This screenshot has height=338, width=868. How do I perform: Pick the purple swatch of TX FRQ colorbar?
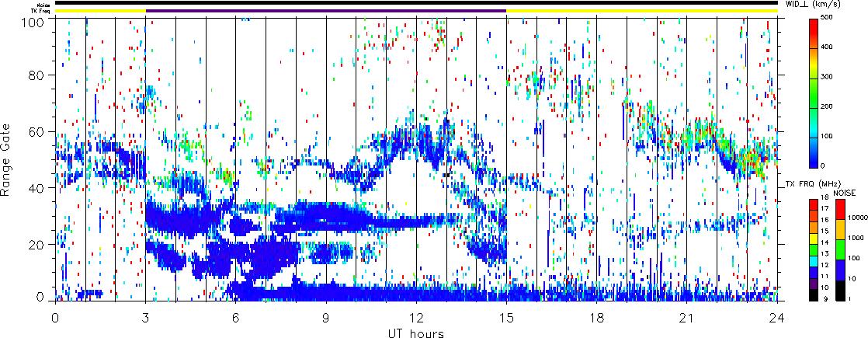tap(813, 284)
